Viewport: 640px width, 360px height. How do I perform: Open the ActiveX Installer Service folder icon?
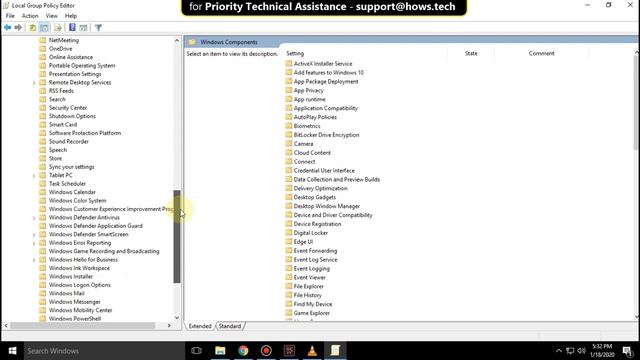coord(289,63)
